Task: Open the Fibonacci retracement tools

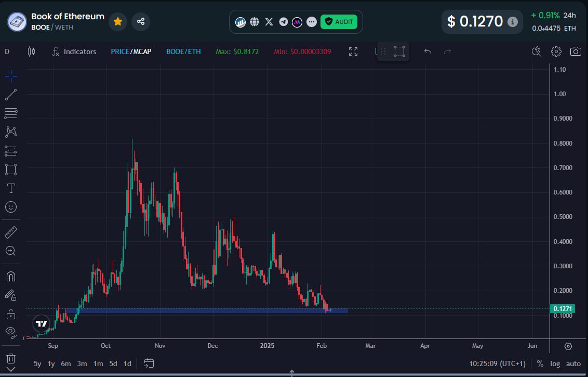Action: 11,113
